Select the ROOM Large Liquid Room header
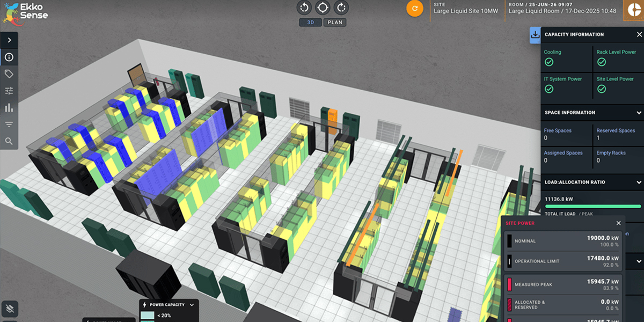 [x=562, y=8]
